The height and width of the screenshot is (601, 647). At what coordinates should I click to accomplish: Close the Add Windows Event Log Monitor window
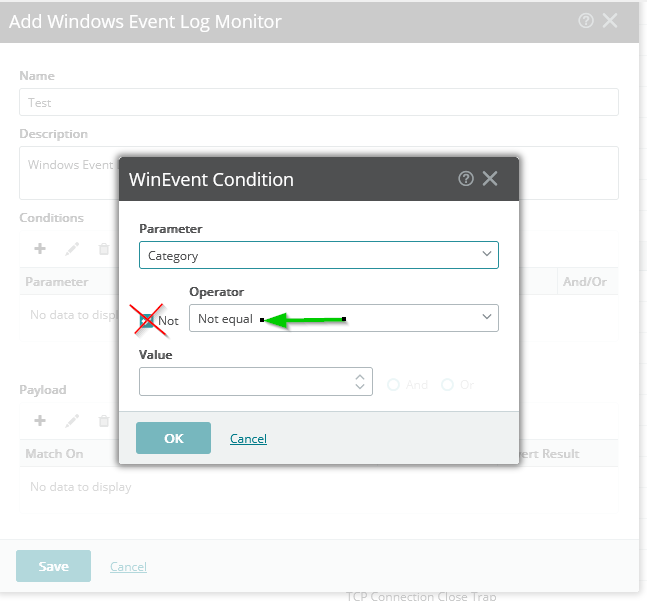click(x=610, y=20)
